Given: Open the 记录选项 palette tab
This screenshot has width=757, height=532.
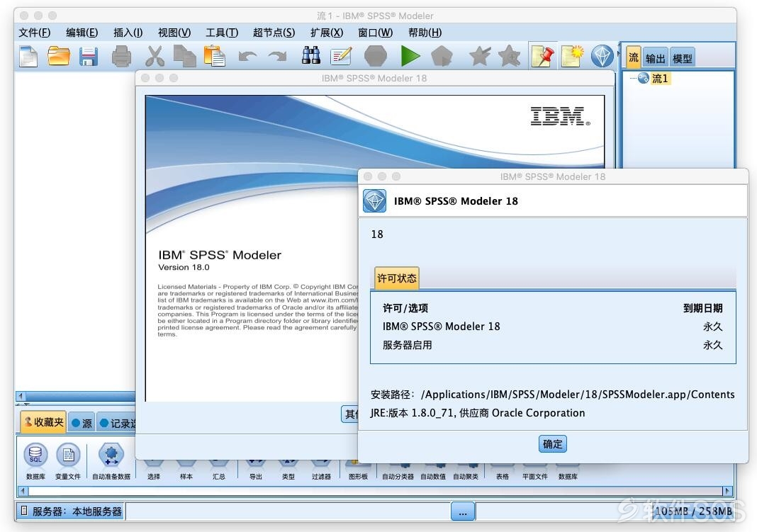Looking at the screenshot, I should (118, 423).
